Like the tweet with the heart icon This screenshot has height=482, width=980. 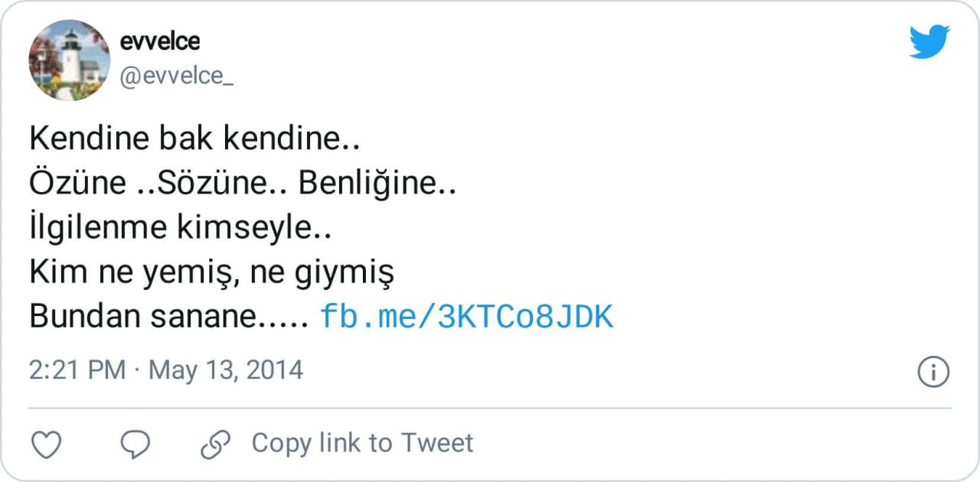[x=46, y=444]
